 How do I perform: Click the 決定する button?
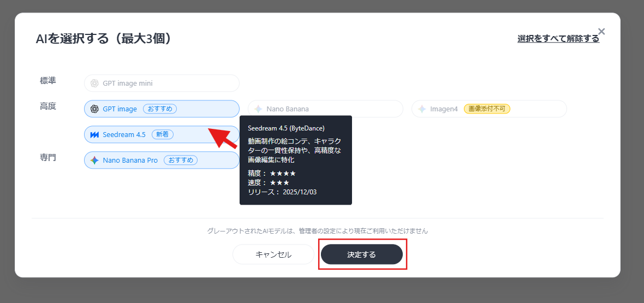(361, 254)
